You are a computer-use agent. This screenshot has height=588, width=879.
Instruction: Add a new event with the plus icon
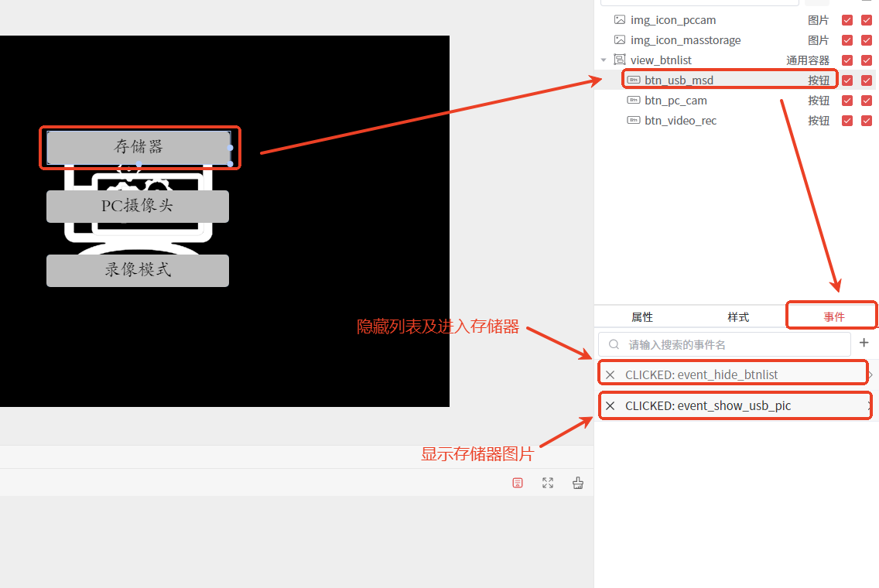click(x=864, y=343)
